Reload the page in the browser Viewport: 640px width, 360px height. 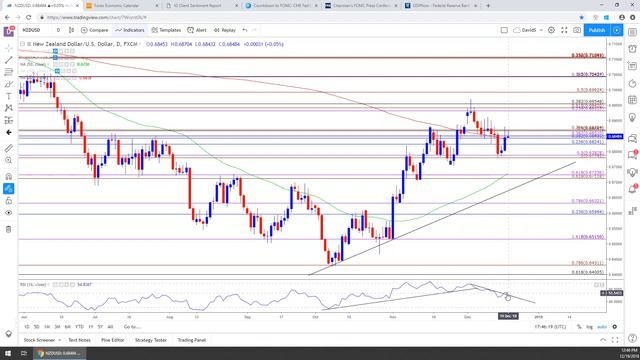[29, 18]
